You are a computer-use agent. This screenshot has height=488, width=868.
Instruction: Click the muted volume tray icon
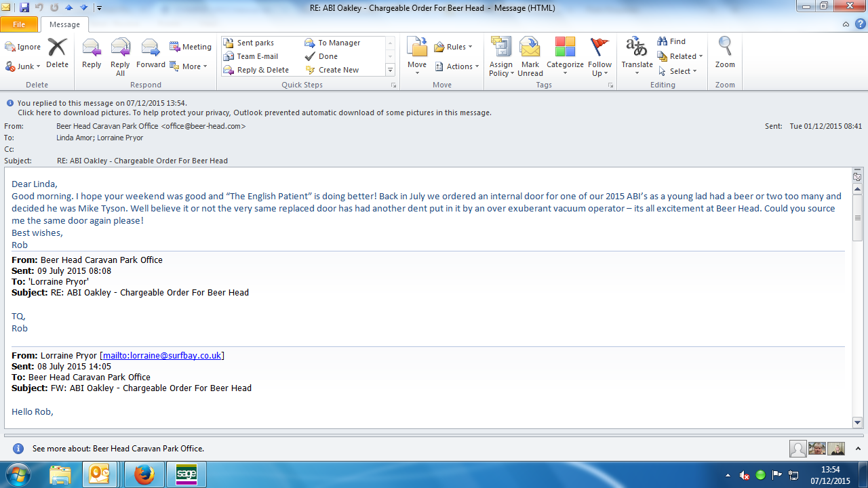coord(745,475)
